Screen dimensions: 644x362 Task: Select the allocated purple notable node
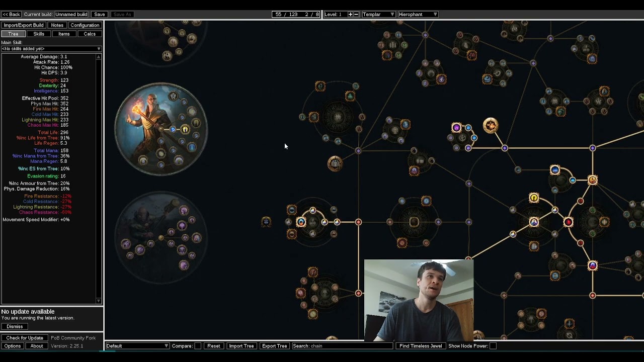456,128
